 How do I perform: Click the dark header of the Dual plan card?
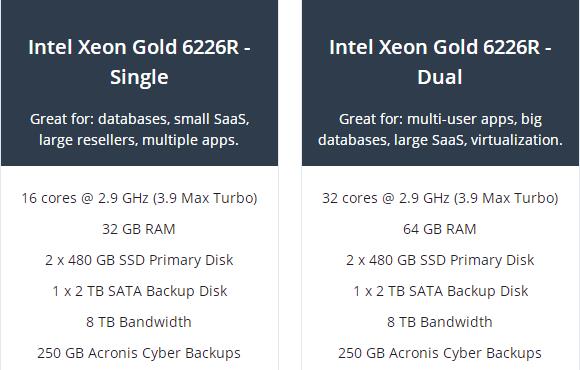point(441,83)
